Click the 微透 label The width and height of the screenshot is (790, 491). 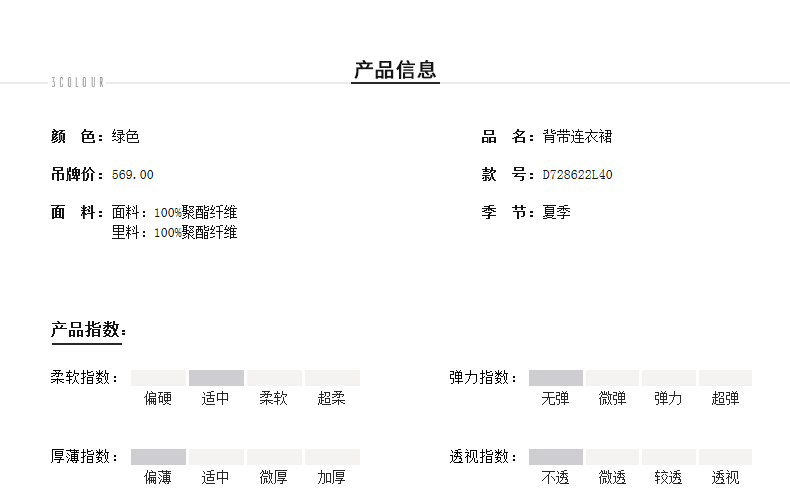pyautogui.click(x=612, y=477)
